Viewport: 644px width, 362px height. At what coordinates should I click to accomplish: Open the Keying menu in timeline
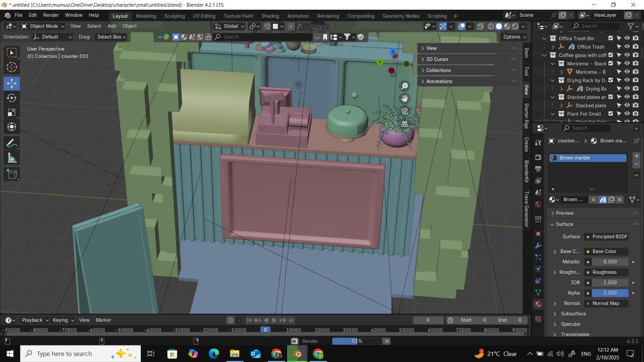63,320
